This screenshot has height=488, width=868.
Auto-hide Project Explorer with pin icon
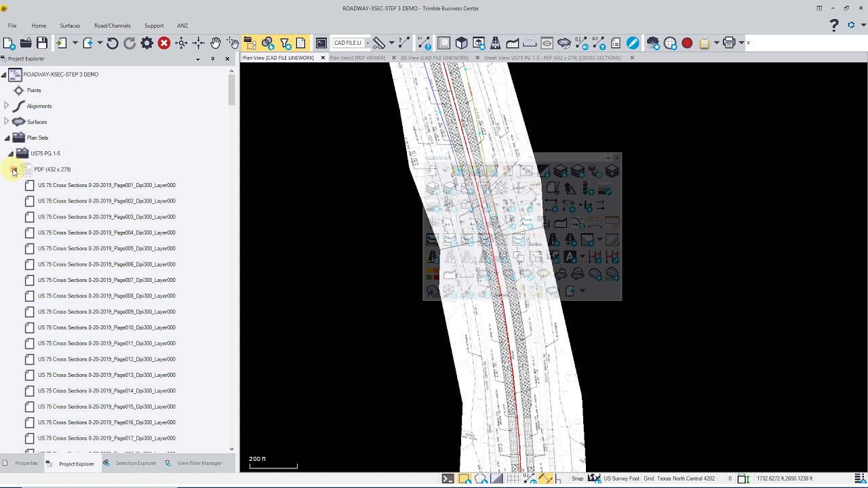[212, 59]
